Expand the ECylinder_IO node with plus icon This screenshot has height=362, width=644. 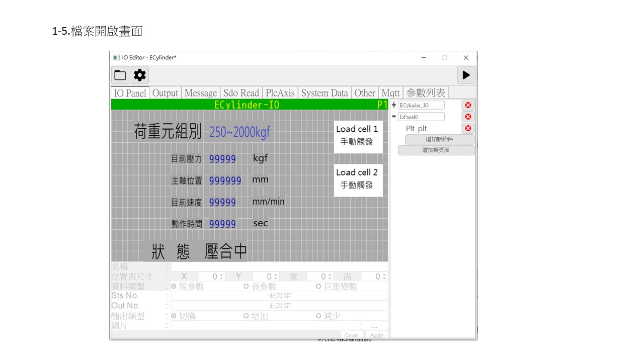click(394, 105)
